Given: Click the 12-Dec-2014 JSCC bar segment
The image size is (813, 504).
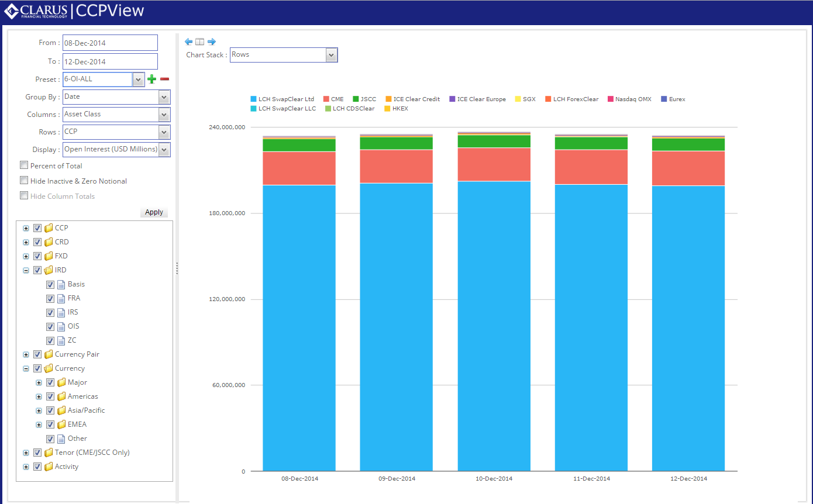Looking at the screenshot, I should (x=688, y=144).
